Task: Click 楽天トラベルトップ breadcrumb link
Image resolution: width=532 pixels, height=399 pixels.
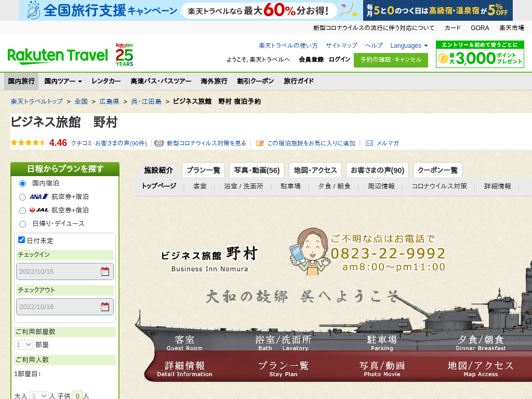Action: click(x=37, y=101)
